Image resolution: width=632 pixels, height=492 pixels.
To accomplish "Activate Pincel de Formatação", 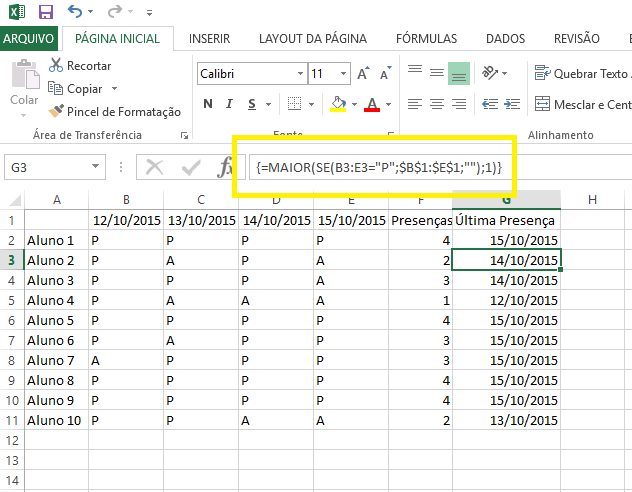I will [114, 112].
